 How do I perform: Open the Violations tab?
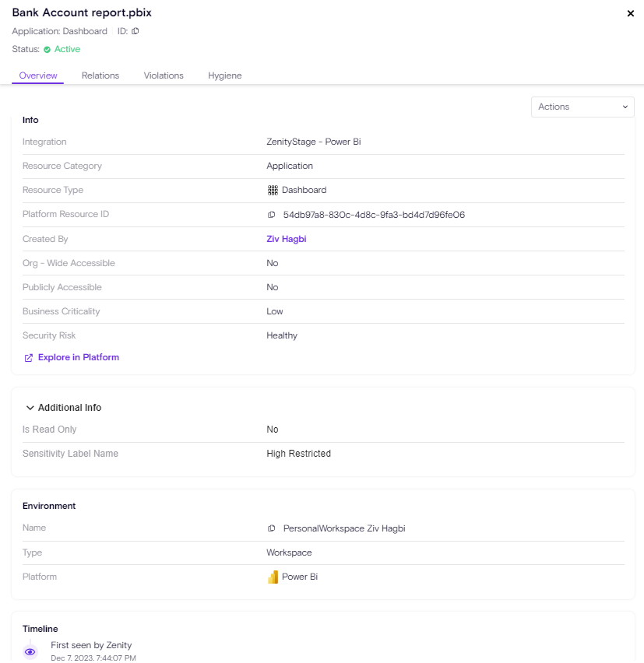coord(164,75)
